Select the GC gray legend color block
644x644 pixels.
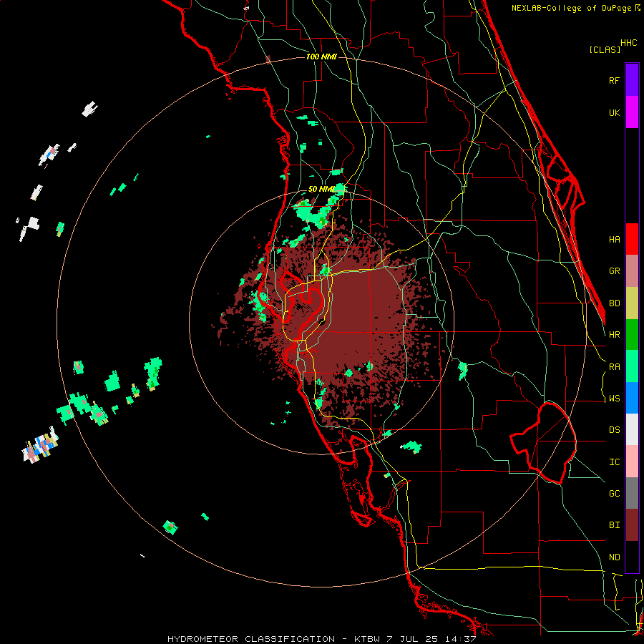632,493
